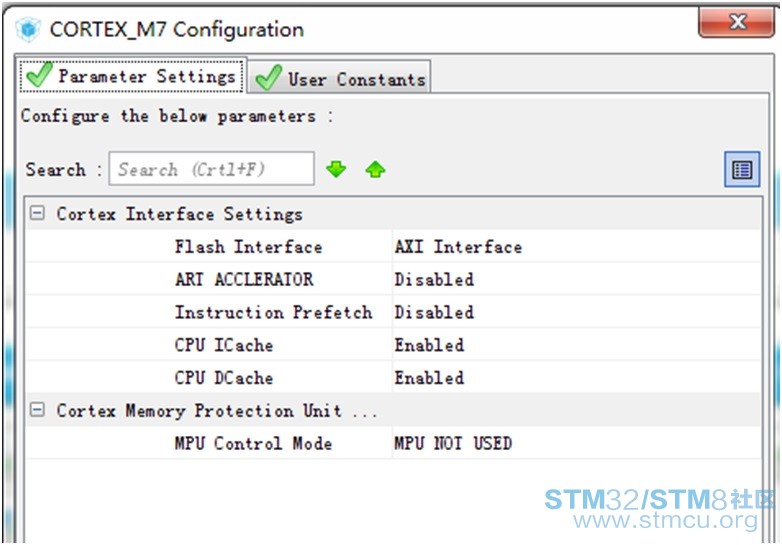
Task: Click the Search (Crtl+F) input field
Action: pos(211,169)
